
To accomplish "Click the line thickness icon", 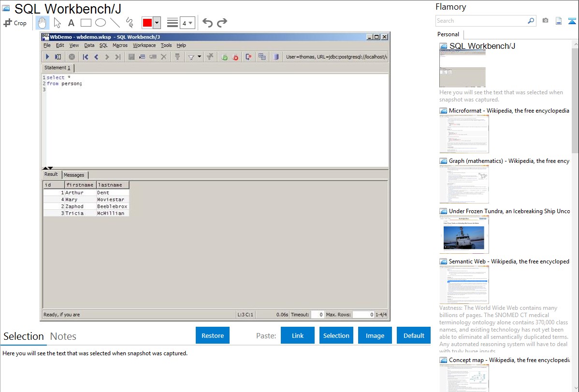I will [x=173, y=23].
